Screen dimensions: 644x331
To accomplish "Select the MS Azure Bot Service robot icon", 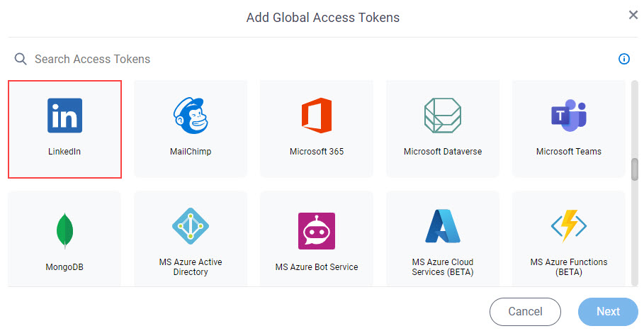I will [317, 231].
